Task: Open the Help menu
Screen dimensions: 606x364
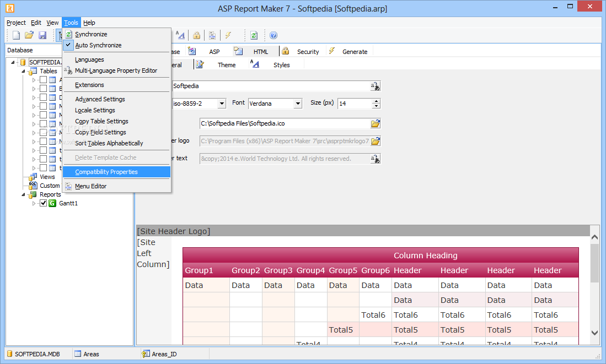Action: coord(89,23)
